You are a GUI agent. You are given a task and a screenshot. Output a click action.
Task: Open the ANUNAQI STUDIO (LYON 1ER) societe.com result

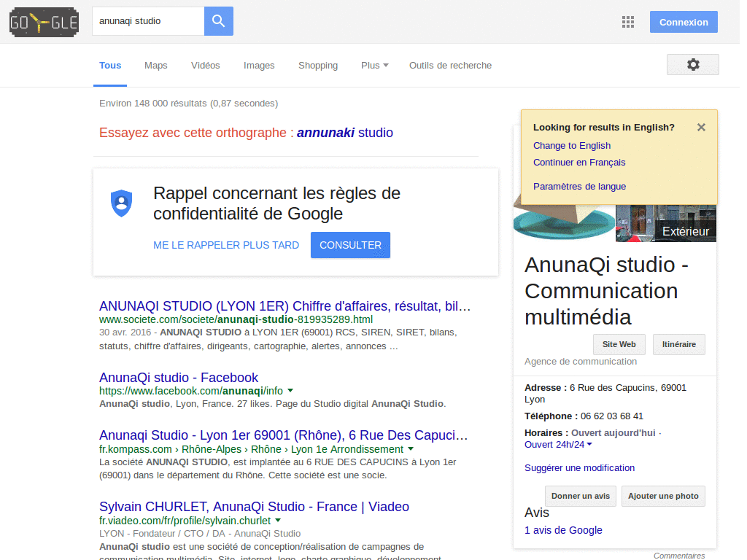click(x=285, y=306)
